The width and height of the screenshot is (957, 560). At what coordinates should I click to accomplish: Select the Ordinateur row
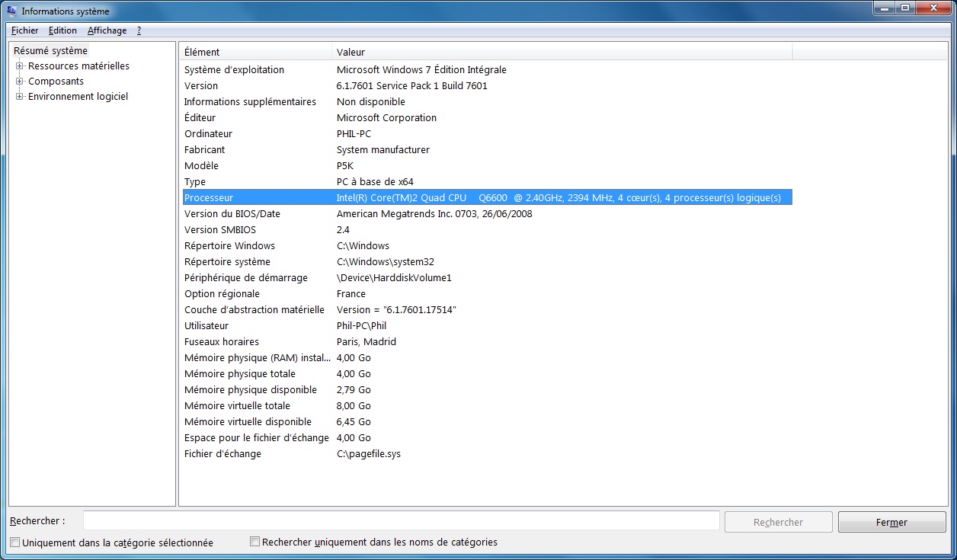(x=486, y=133)
